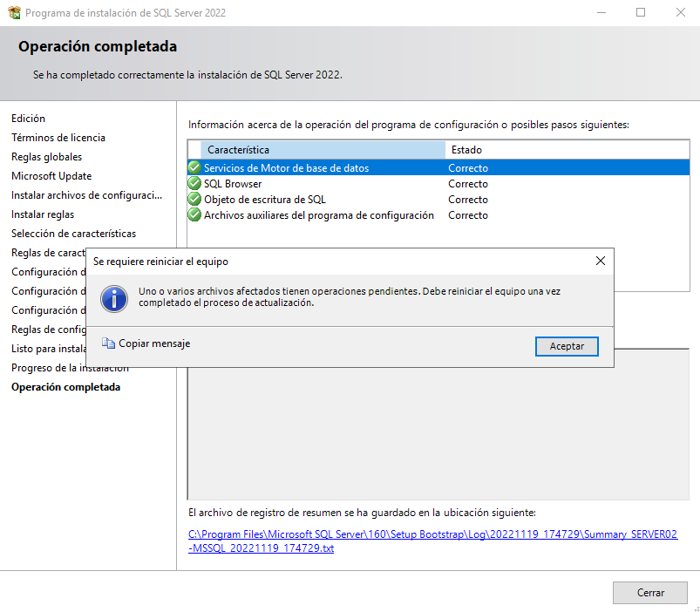Close the restart required dialog with its X

click(600, 260)
